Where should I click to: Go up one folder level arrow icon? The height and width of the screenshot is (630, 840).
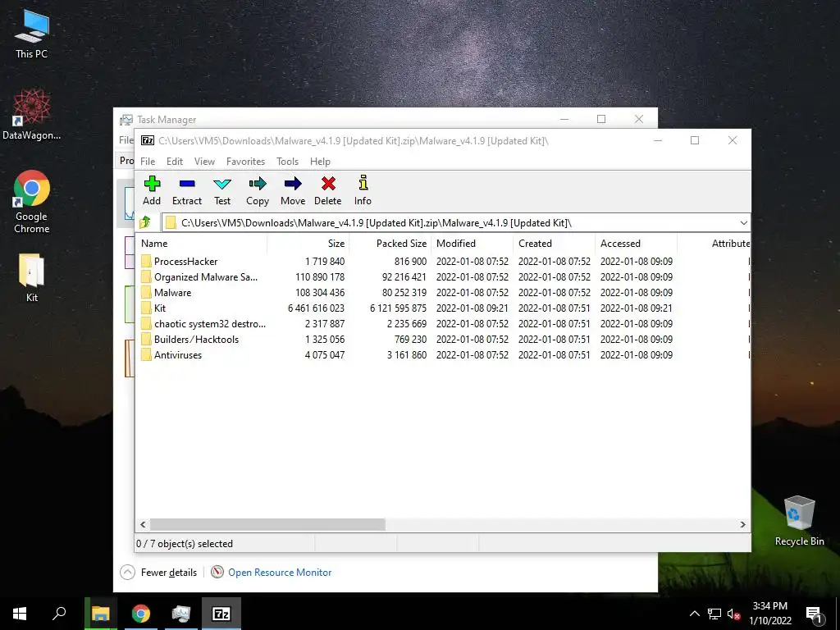145,222
